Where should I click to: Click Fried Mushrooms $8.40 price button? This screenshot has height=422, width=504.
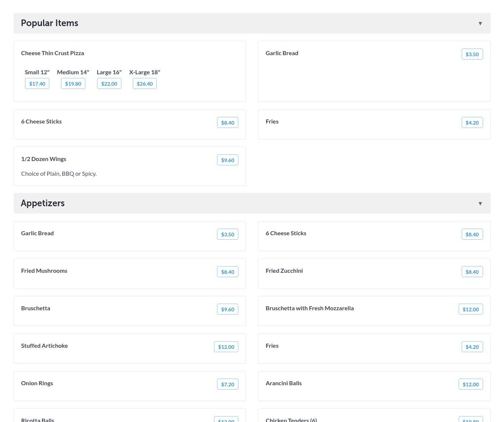[x=227, y=272]
